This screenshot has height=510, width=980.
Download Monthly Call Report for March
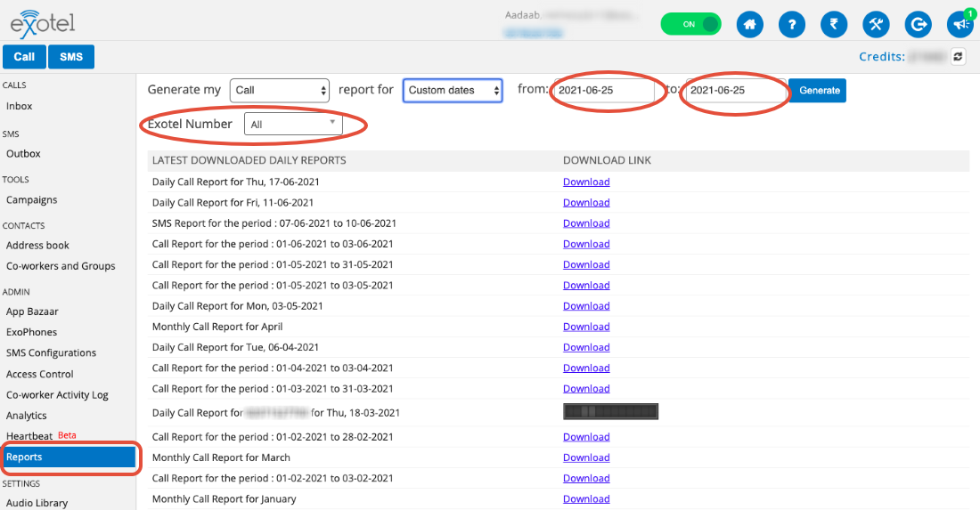pyautogui.click(x=586, y=457)
